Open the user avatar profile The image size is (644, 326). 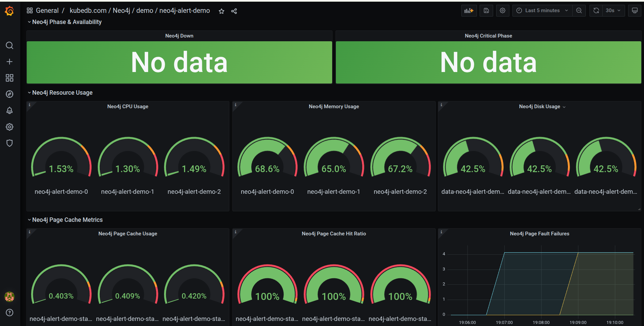coord(9,297)
